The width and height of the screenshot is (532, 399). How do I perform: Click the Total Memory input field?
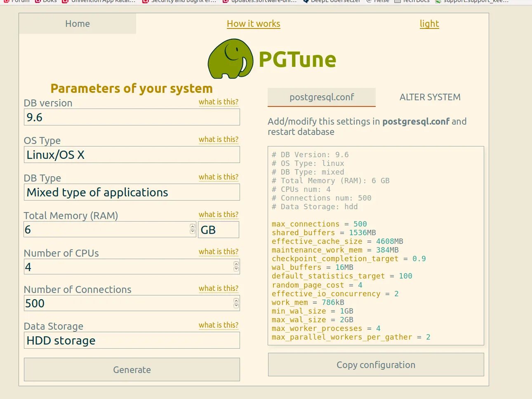[x=110, y=229]
